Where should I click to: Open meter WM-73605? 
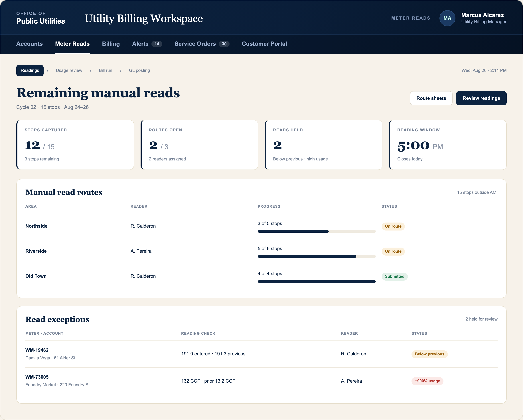pyautogui.click(x=37, y=377)
